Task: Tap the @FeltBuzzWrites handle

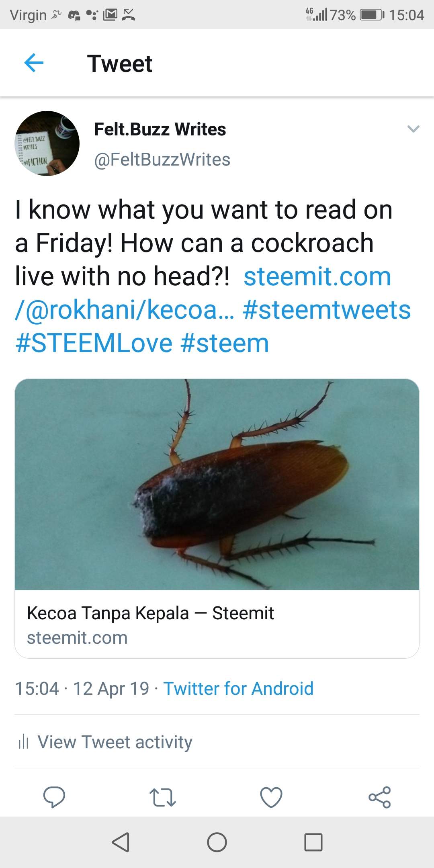Action: (162, 160)
